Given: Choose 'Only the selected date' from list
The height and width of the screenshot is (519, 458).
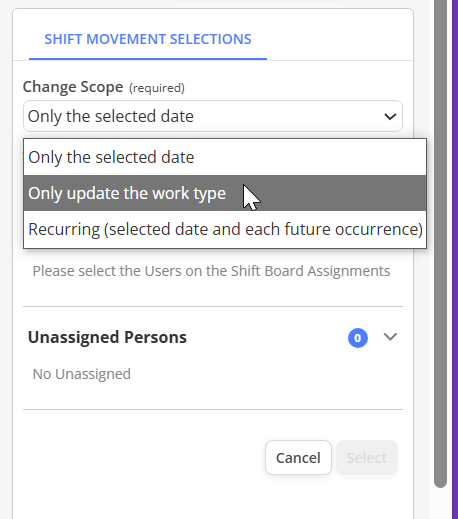Looking at the screenshot, I should tap(225, 157).
